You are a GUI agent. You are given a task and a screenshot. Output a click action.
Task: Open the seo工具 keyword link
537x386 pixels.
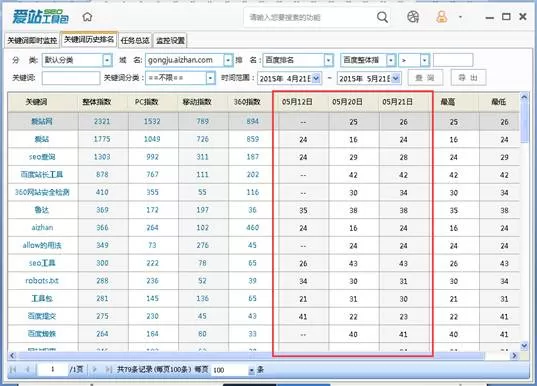click(42, 263)
